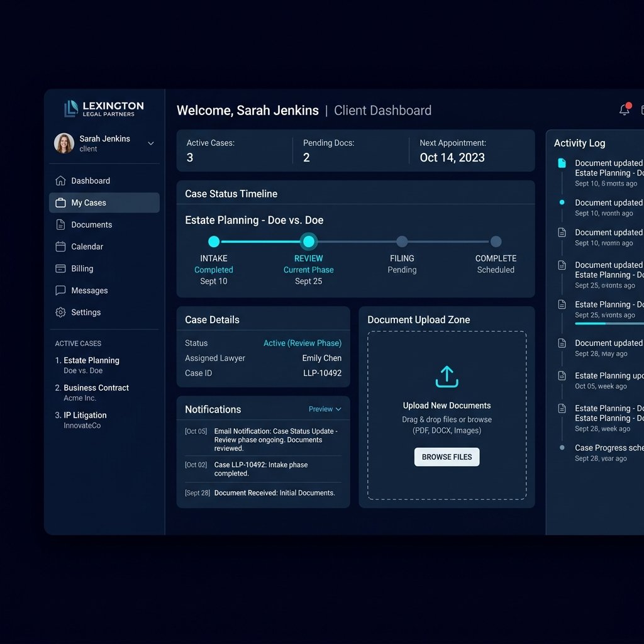Click the Active Cases count 3
644x644 pixels.
point(190,157)
